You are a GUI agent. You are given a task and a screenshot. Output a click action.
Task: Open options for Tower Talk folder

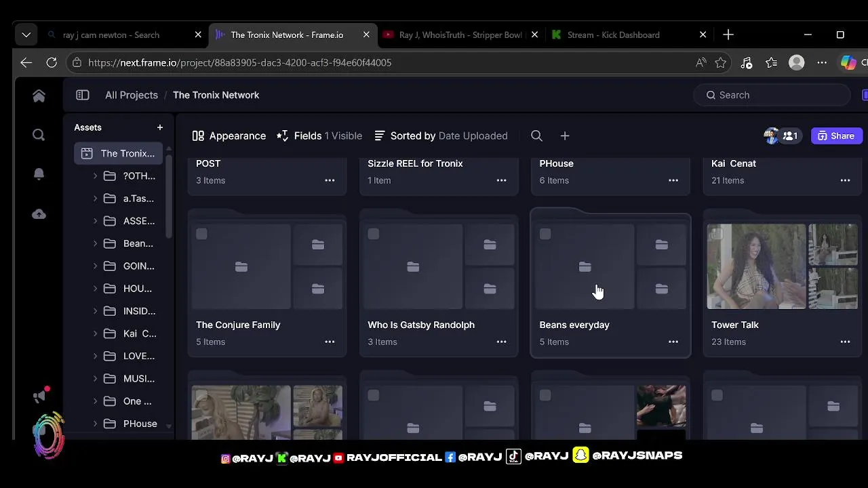[x=845, y=342]
